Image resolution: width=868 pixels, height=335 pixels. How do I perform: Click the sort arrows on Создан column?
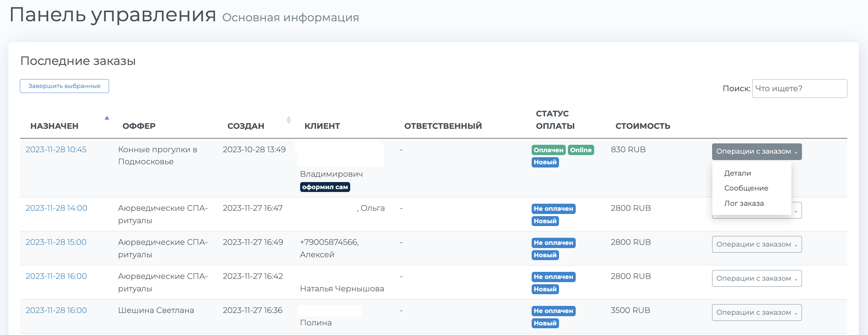point(288,120)
